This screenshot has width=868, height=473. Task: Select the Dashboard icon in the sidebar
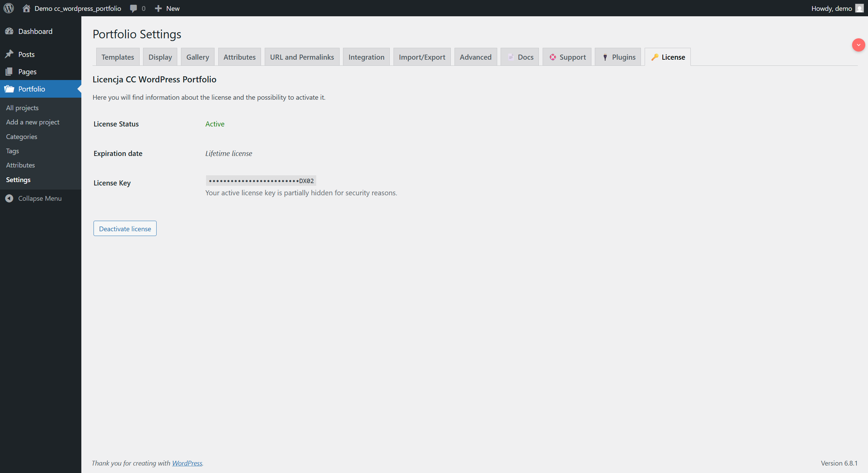coord(10,31)
